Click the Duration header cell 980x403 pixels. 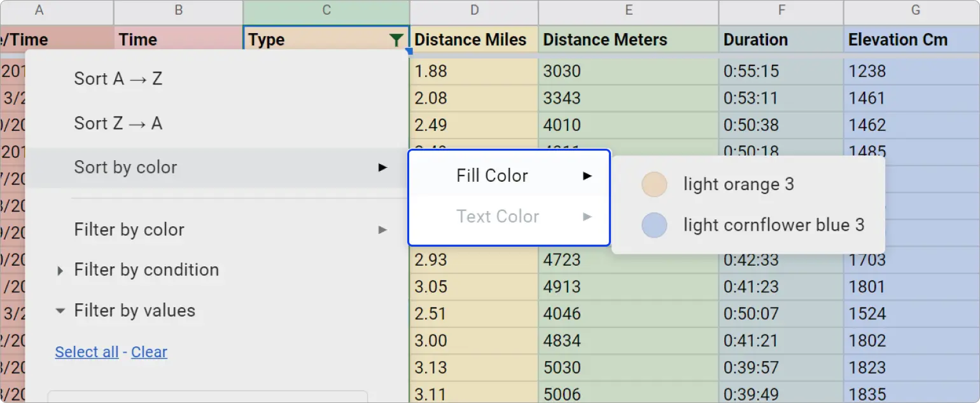[x=781, y=40]
